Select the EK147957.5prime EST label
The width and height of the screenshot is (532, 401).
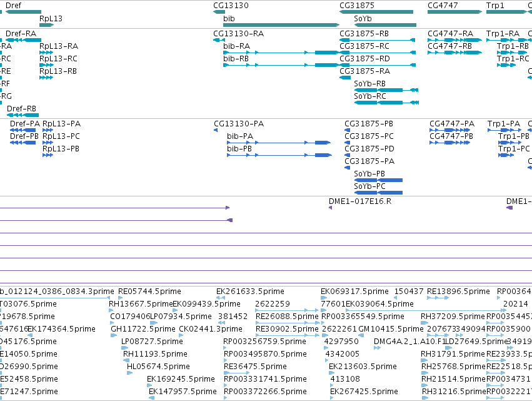pyautogui.click(x=183, y=391)
